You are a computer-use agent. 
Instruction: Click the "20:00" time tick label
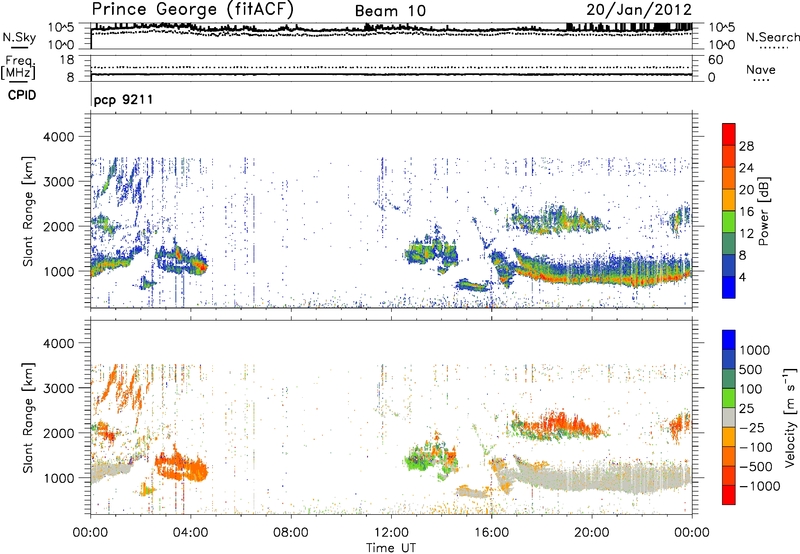pyautogui.click(x=592, y=533)
